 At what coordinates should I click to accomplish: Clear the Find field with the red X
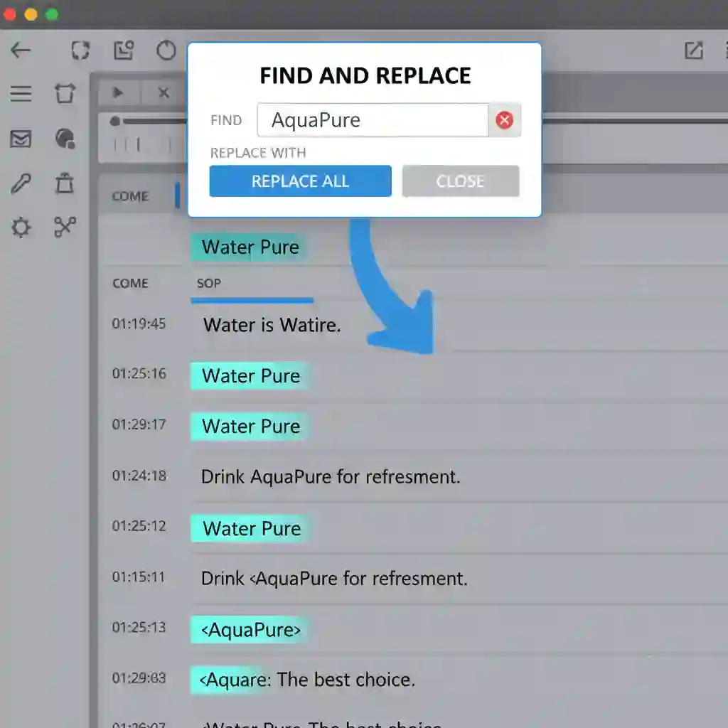pyautogui.click(x=505, y=120)
